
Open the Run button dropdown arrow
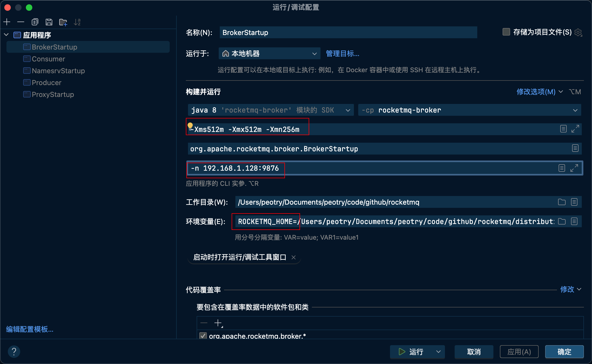438,352
